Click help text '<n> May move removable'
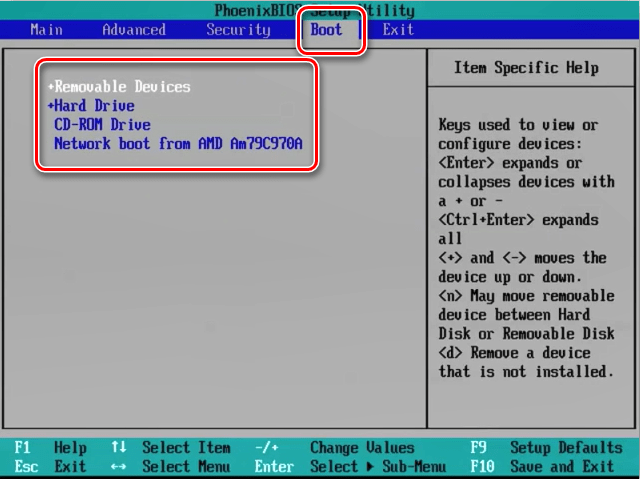The width and height of the screenshot is (640, 479). (x=527, y=295)
